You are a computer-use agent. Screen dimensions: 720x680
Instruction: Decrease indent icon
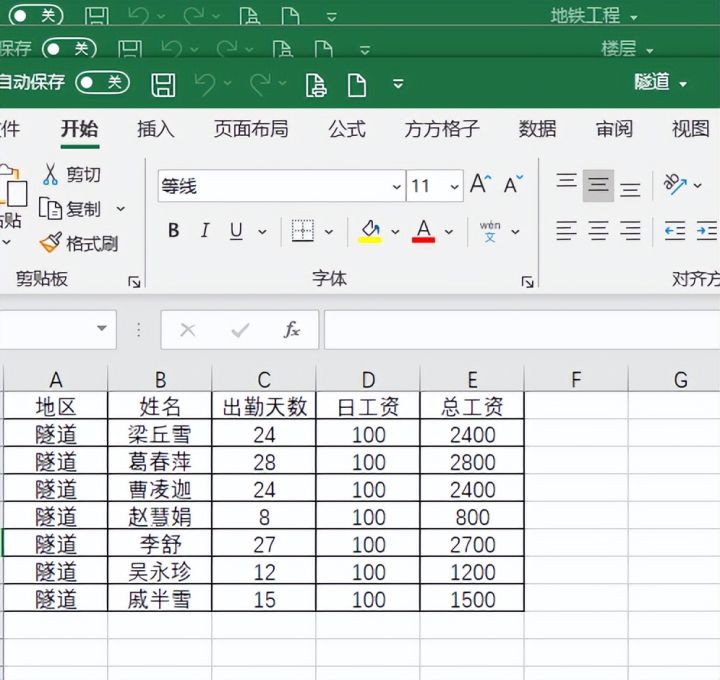(675, 230)
